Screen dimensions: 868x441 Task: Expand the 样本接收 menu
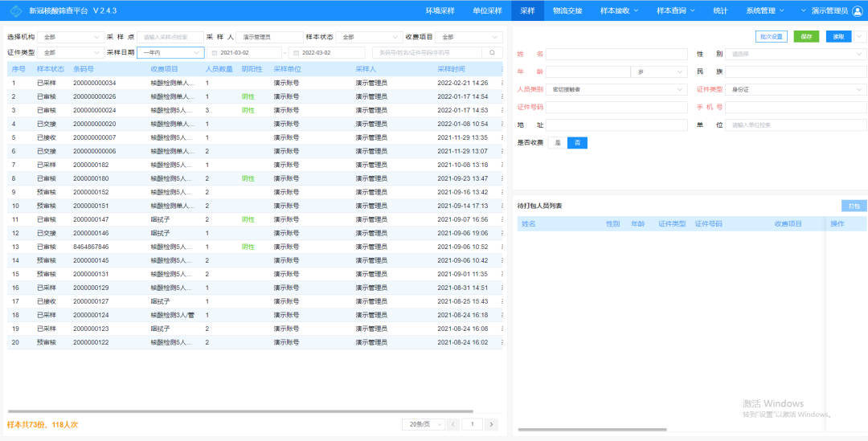point(620,10)
